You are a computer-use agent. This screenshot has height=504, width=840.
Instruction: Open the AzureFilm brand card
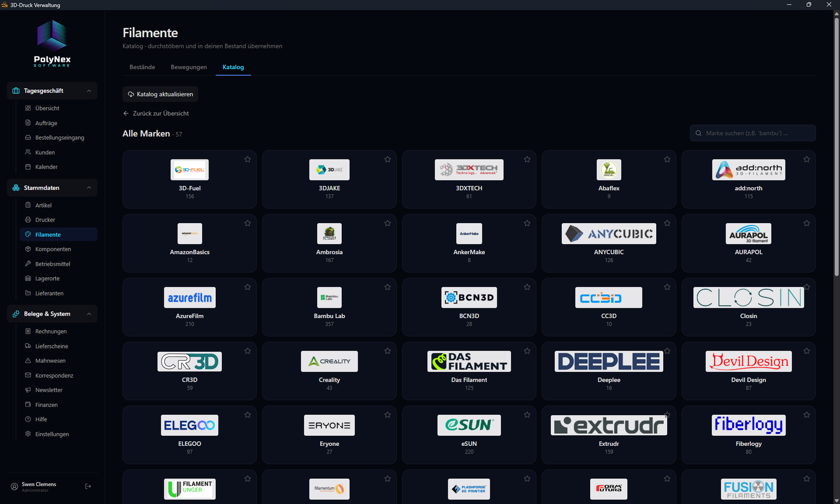pyautogui.click(x=190, y=307)
